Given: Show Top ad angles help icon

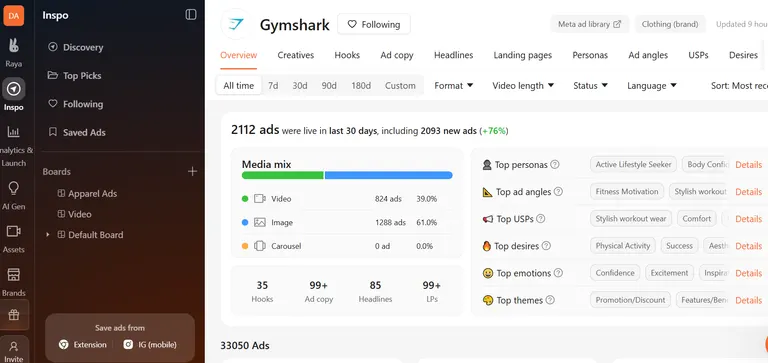Looking at the screenshot, I should click(x=558, y=192).
